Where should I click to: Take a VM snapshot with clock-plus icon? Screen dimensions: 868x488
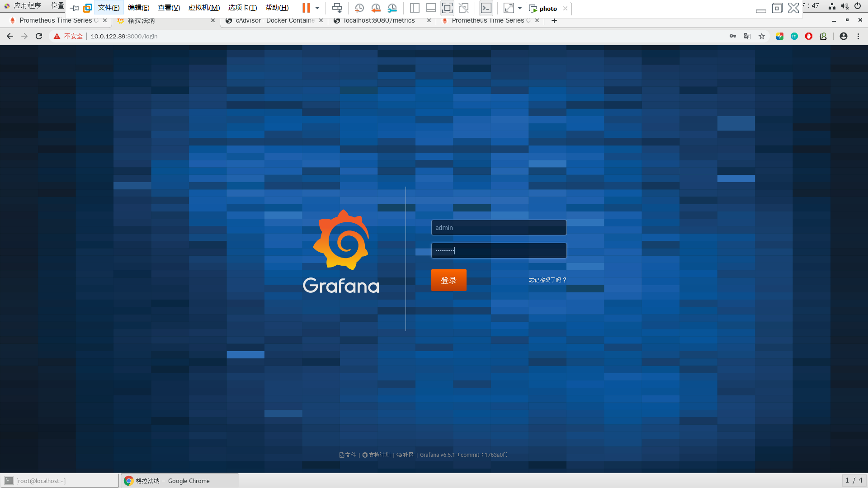point(359,8)
